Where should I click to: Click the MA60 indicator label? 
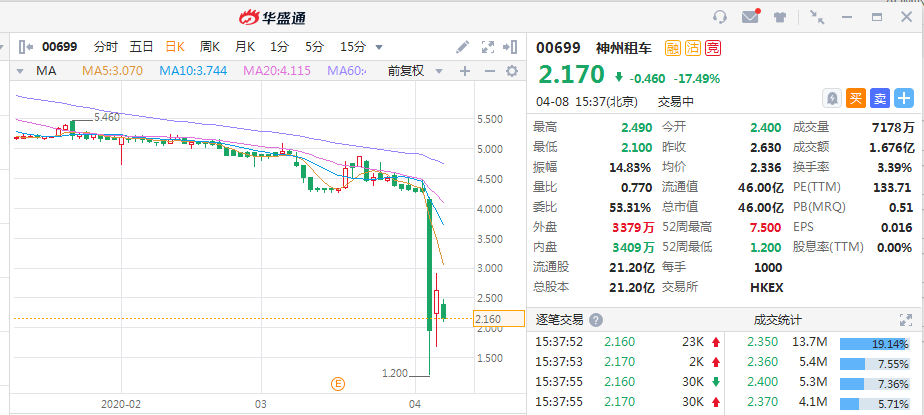(x=346, y=71)
